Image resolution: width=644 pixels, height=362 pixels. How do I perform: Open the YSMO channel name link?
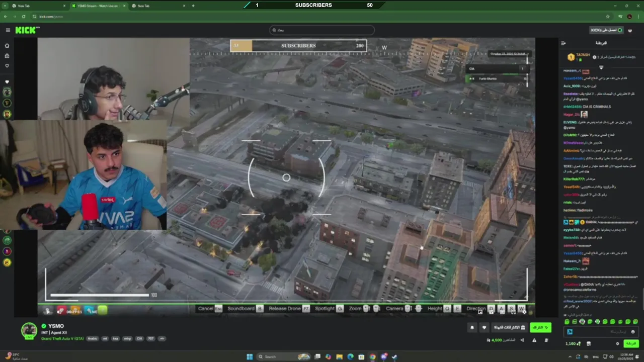tap(56, 326)
